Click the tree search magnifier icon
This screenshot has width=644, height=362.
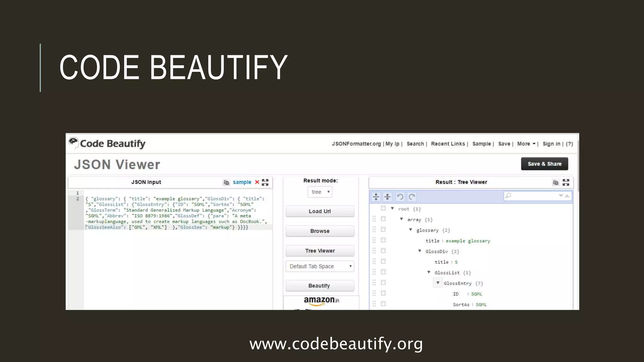(508, 196)
